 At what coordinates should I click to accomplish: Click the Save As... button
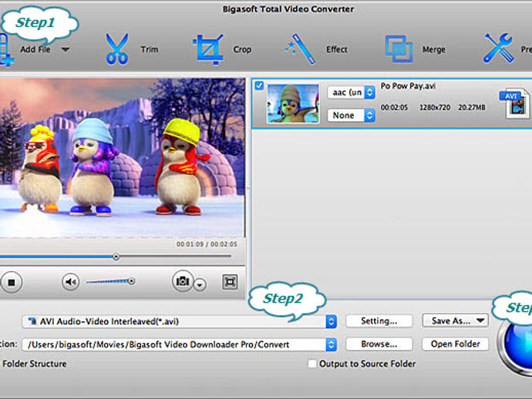pos(456,320)
